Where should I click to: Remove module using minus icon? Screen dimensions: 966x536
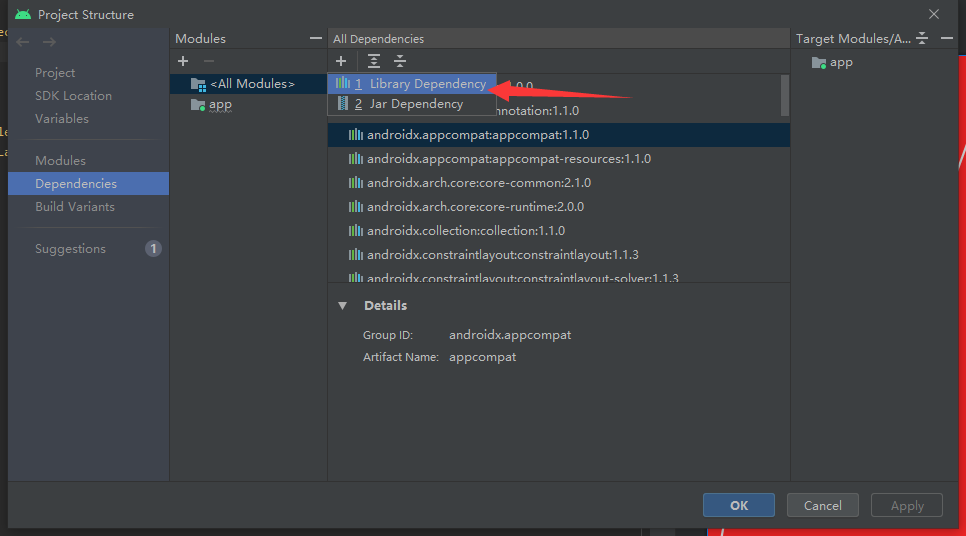click(209, 61)
